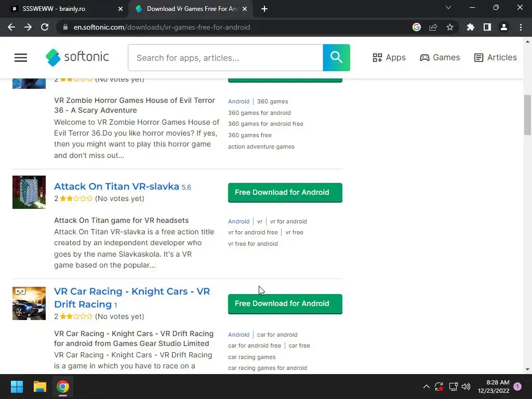The height and width of the screenshot is (399, 532).
Task: Open network display tray icon
Action: pos(453,387)
